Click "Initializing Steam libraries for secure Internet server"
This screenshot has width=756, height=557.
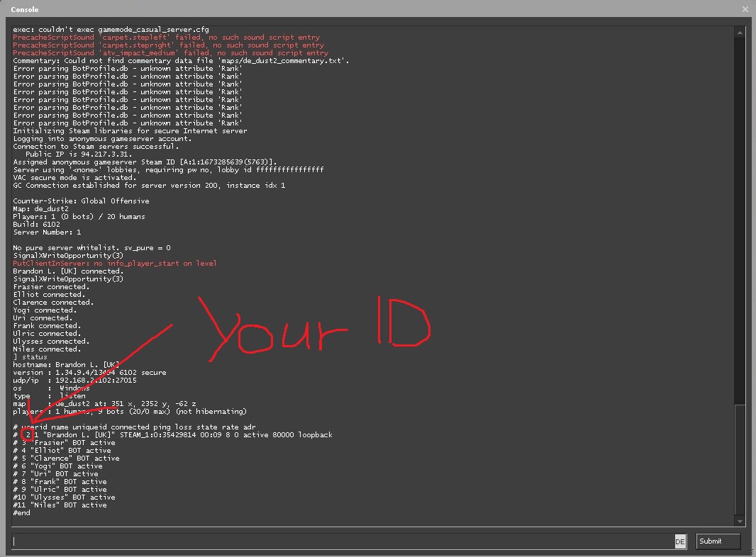130,130
